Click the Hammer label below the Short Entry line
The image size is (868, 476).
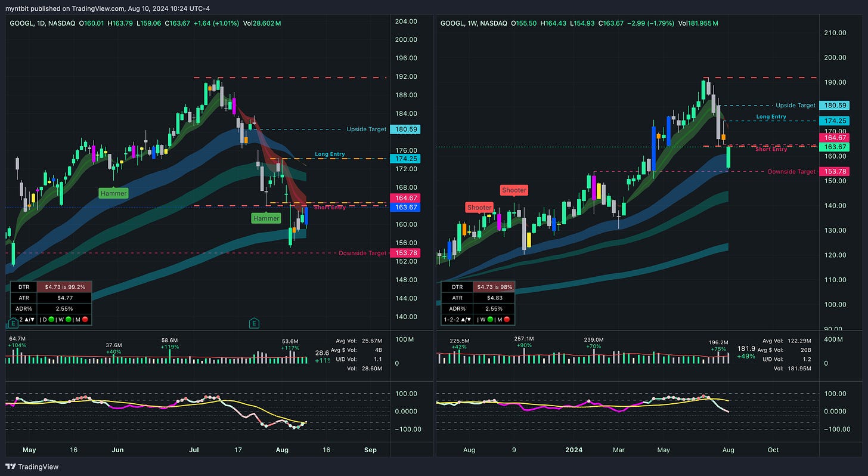pos(266,218)
